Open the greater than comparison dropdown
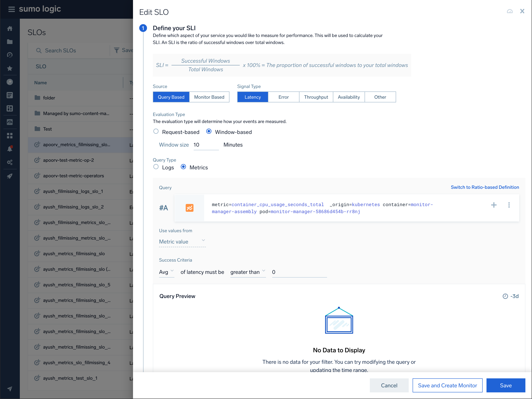Image resolution: width=532 pixels, height=399 pixels. (248, 272)
